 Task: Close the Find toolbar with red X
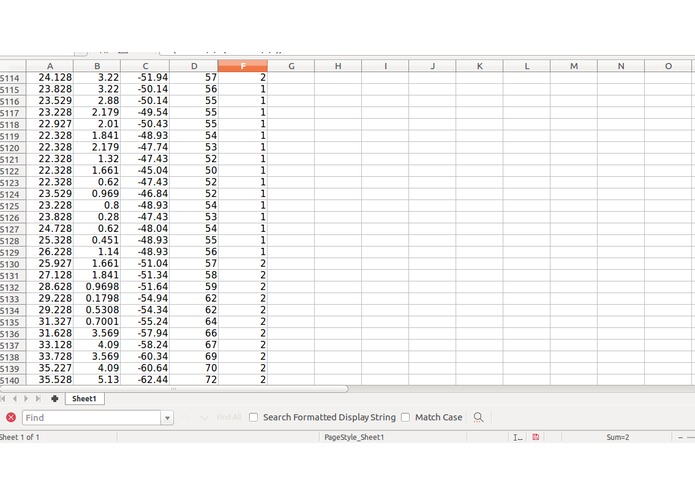pos(11,417)
